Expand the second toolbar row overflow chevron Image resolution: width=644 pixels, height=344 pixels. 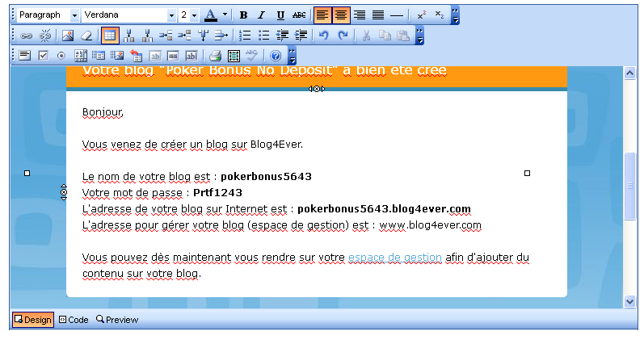[419, 36]
